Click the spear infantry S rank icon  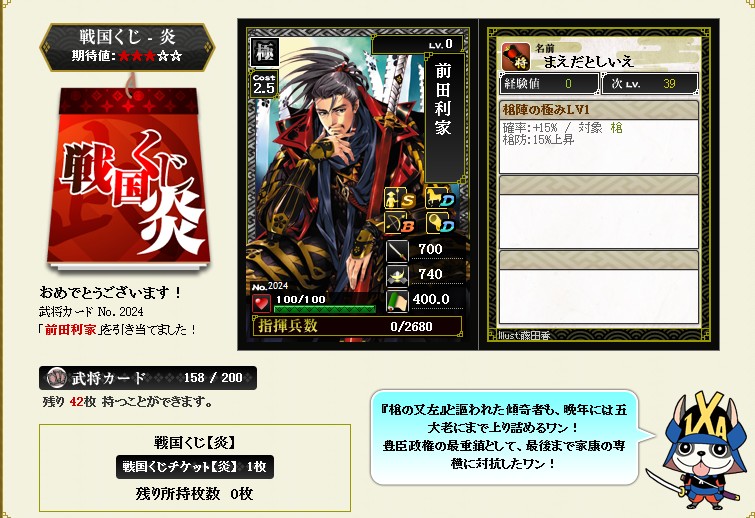click(x=401, y=198)
